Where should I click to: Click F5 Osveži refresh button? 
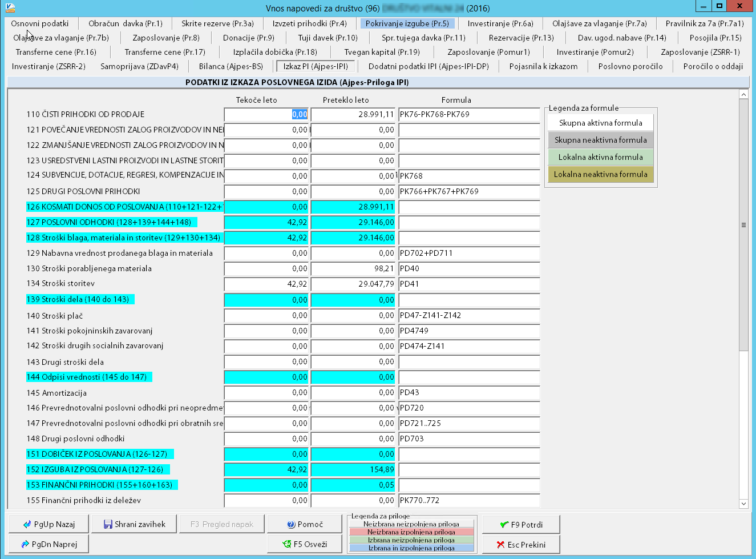(x=305, y=544)
